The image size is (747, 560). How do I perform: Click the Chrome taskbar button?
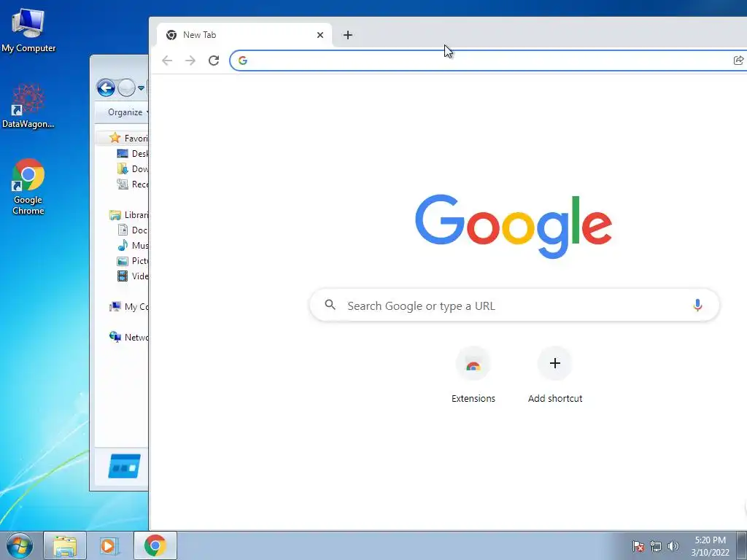[155, 545]
